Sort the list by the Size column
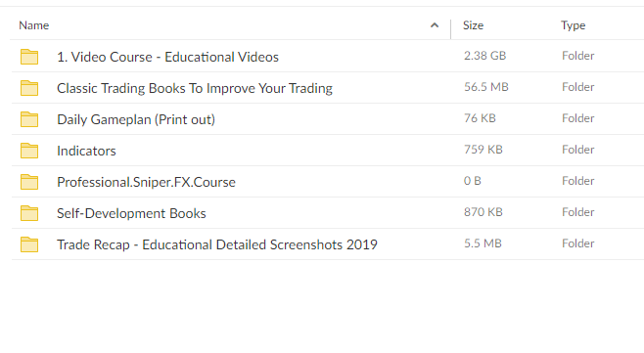 coord(473,25)
